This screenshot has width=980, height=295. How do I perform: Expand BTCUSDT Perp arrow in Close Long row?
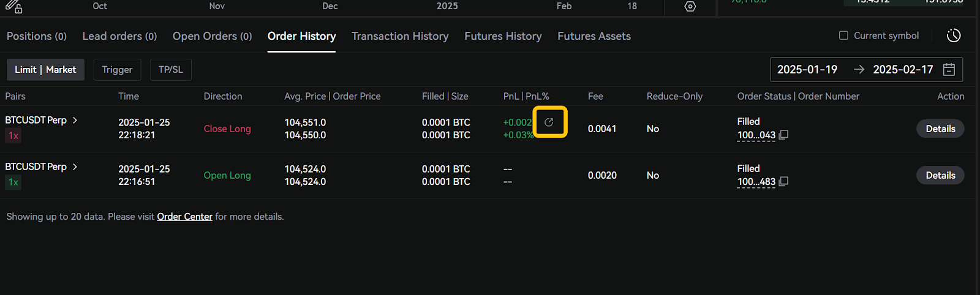click(x=75, y=120)
